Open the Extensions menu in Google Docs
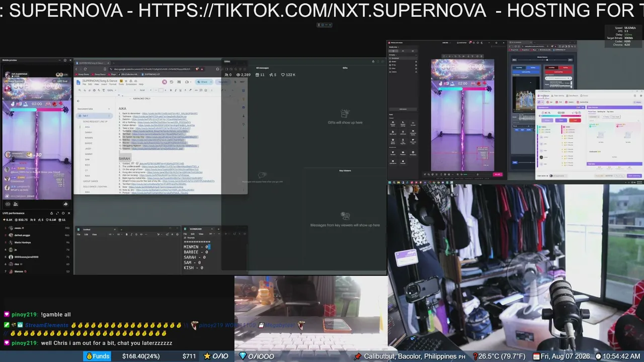Viewport: 644px width, 362px height. click(x=132, y=84)
